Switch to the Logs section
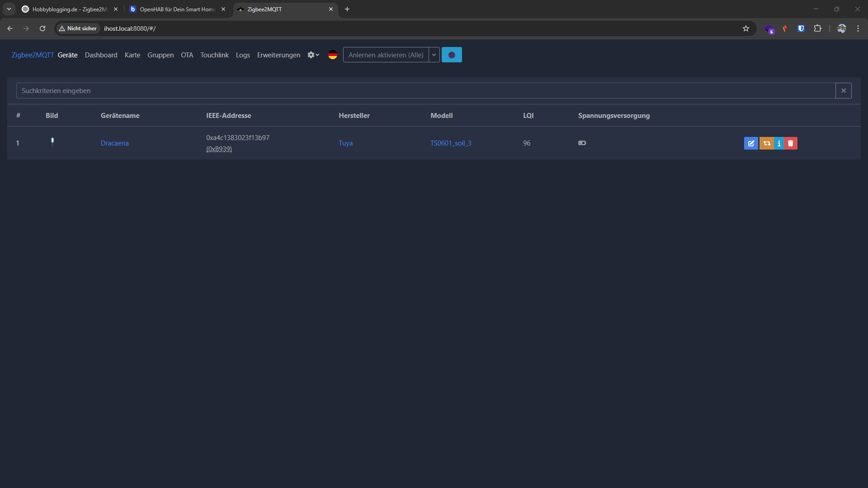This screenshot has width=868, height=488. pos(243,55)
